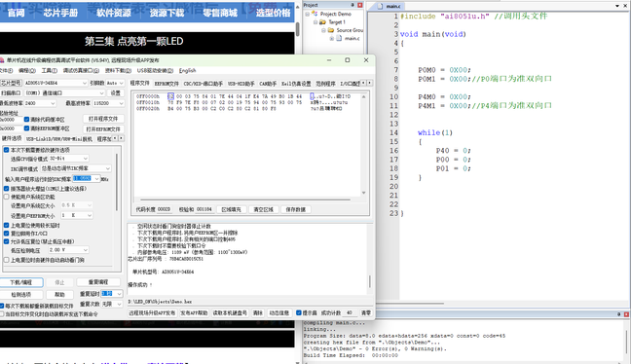Click the programmer log panel's vertical scrollbar
Screen dimensions: 631x364
pos(369,281)
